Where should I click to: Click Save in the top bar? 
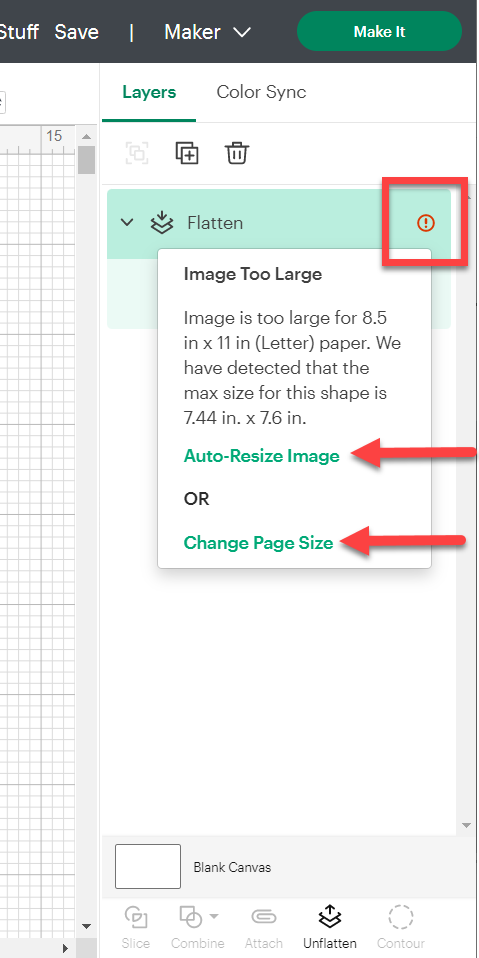76,32
